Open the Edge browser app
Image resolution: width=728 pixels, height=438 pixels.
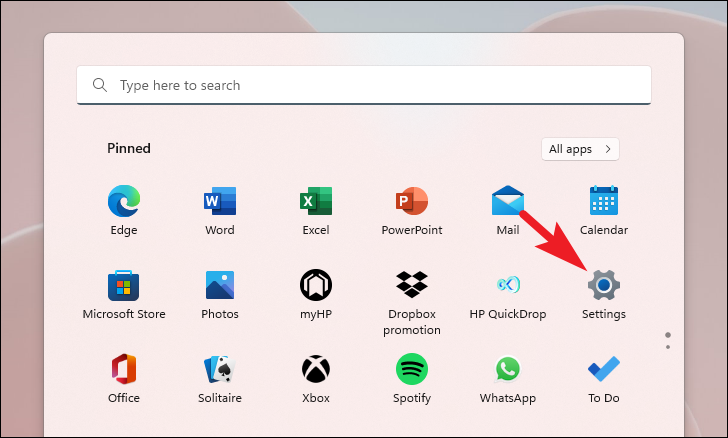pos(124,210)
